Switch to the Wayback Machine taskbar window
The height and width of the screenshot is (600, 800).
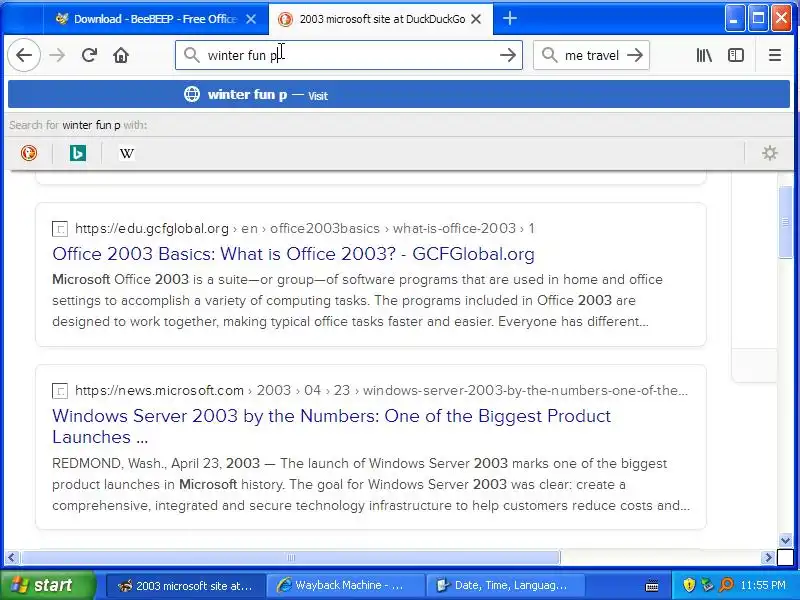coord(347,585)
